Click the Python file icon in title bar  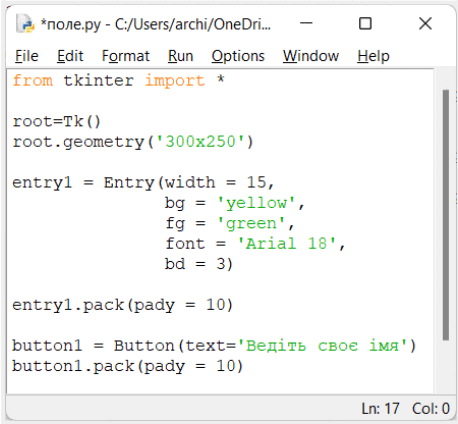(25, 24)
